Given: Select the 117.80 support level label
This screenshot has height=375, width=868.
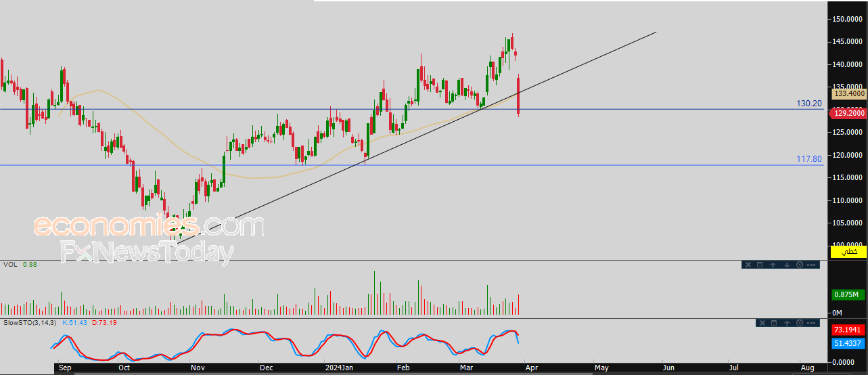Looking at the screenshot, I should [809, 159].
